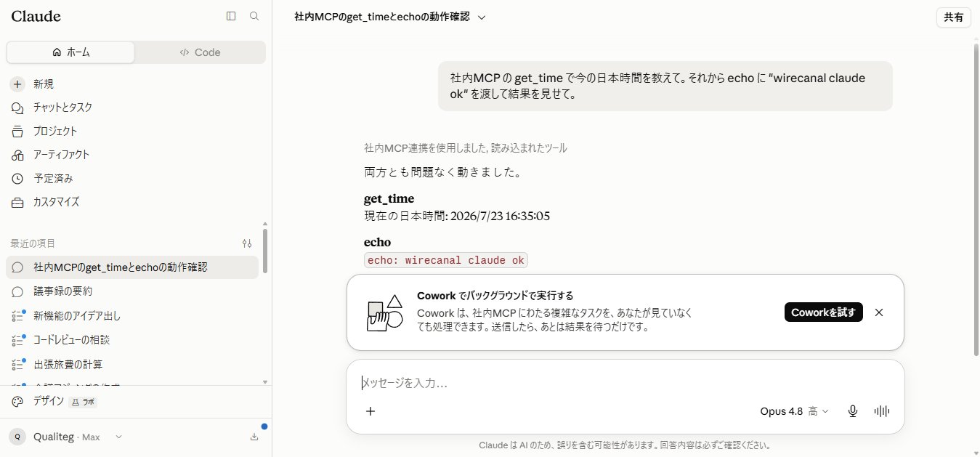980x457 pixels.
Task: Expand the conversation title dropdown chevron
Action: 482,17
